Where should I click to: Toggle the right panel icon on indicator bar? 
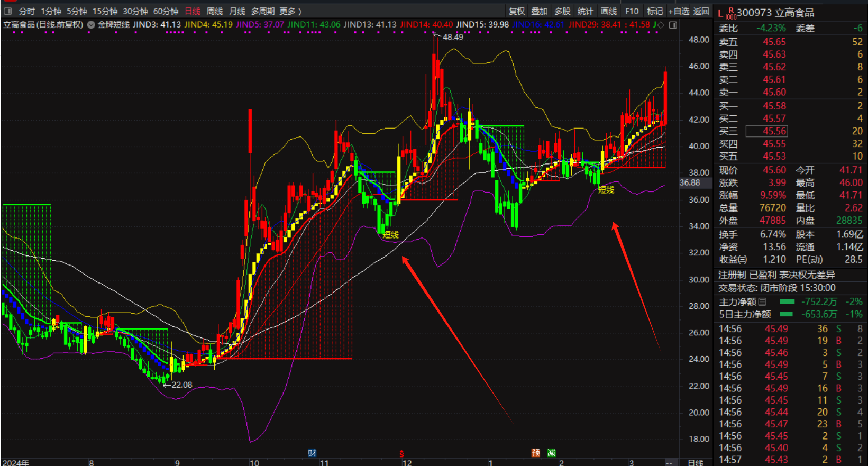673,25
